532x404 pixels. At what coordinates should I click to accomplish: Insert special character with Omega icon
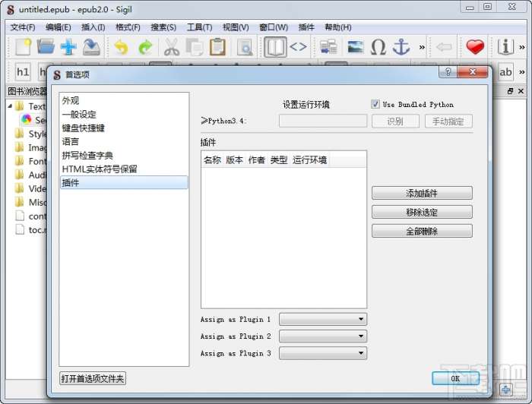tap(378, 47)
